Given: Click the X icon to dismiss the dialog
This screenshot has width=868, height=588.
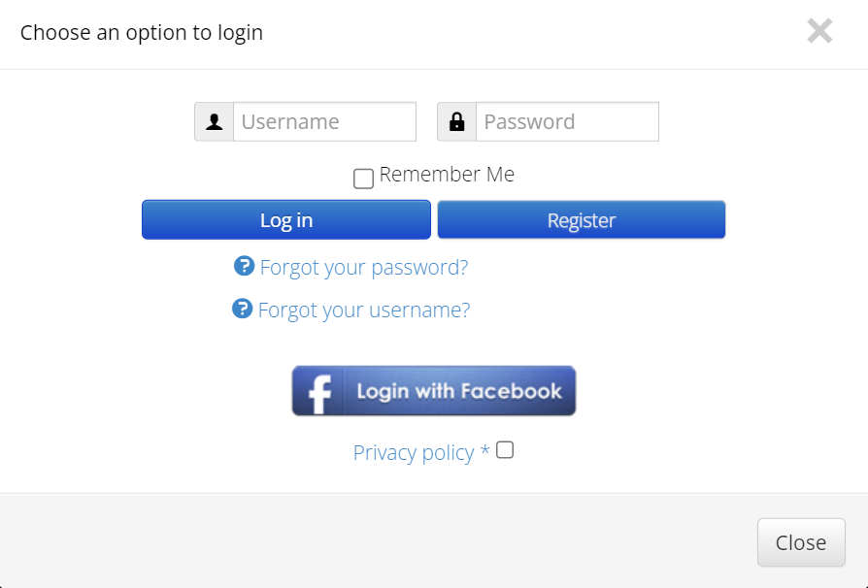Looking at the screenshot, I should click(x=819, y=30).
